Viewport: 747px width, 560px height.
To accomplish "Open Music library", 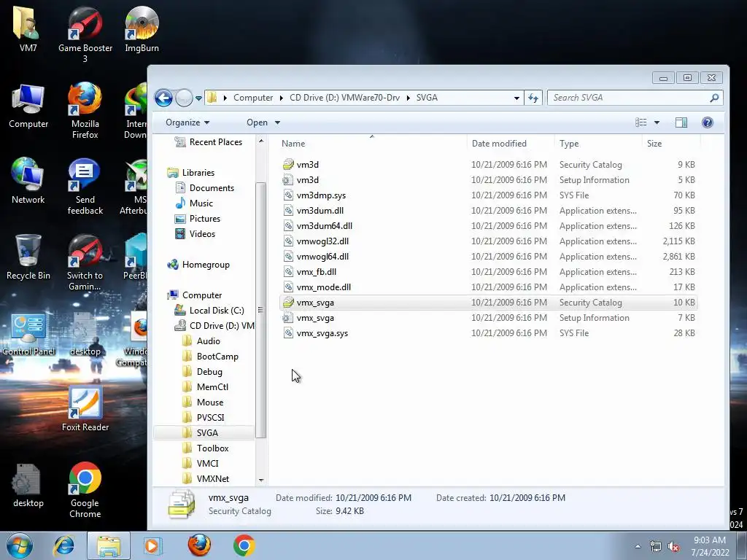I will tap(194, 203).
